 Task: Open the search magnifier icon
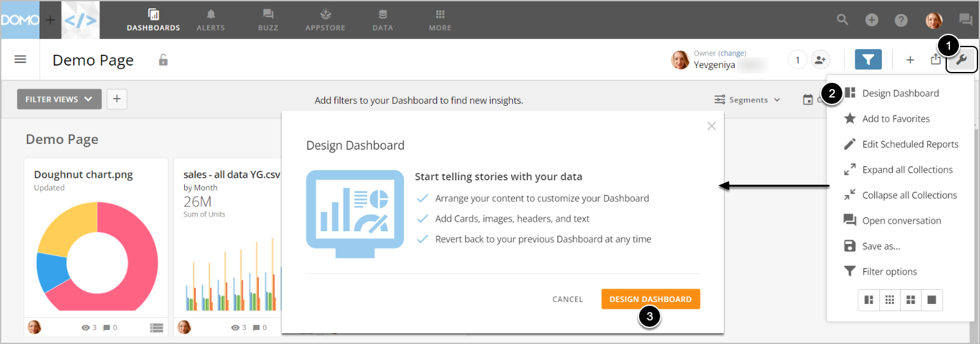(x=842, y=20)
